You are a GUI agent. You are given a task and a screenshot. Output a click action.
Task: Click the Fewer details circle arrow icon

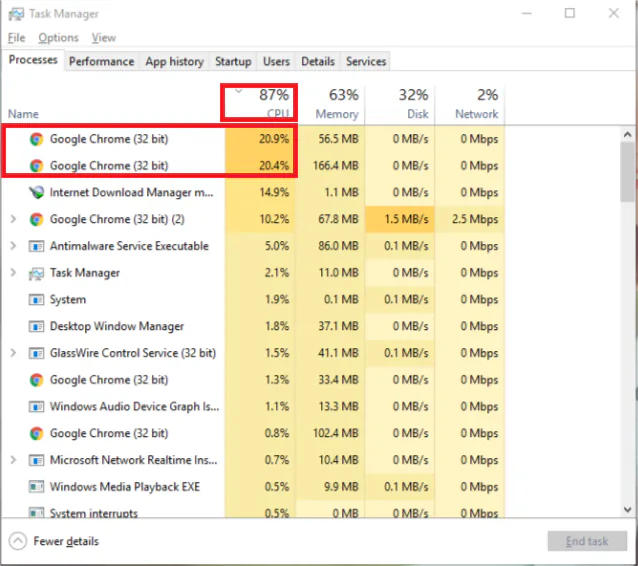[17, 541]
